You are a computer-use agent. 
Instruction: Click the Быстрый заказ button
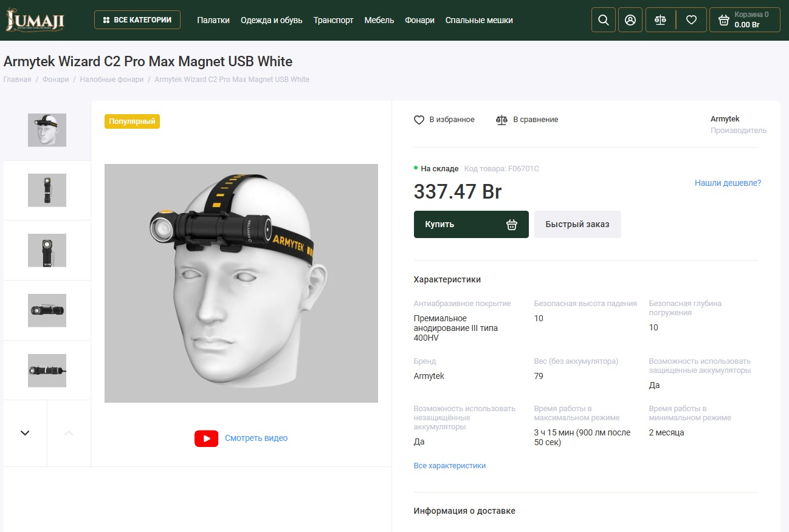click(x=577, y=225)
